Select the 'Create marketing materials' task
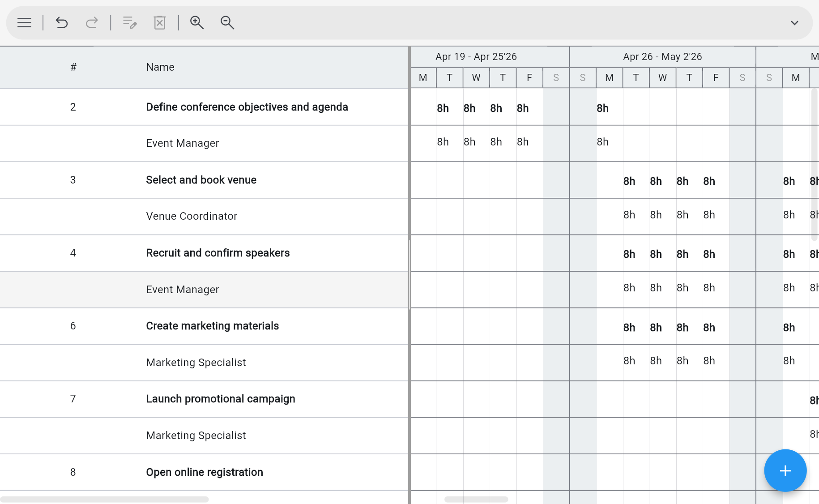Screen dimensions: 819x504 click(x=212, y=326)
